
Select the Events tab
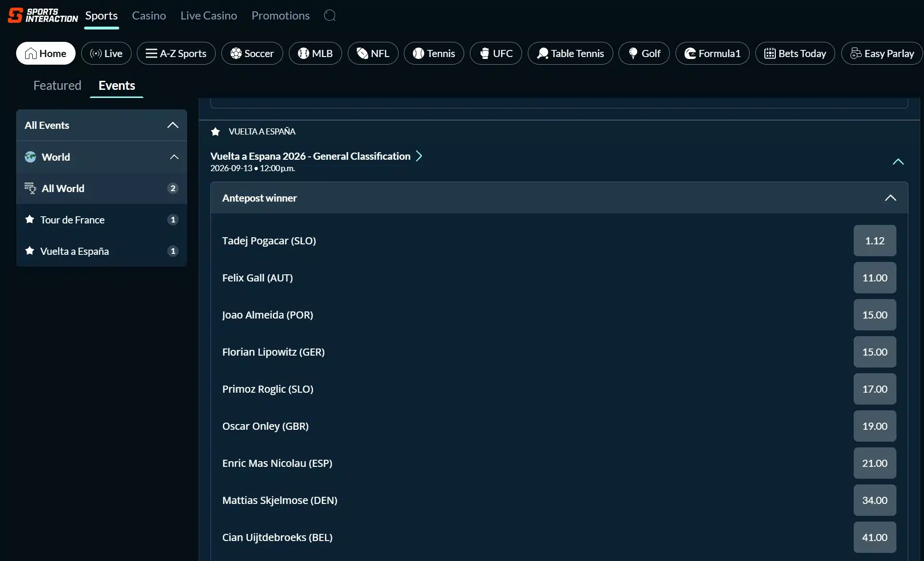click(x=117, y=85)
